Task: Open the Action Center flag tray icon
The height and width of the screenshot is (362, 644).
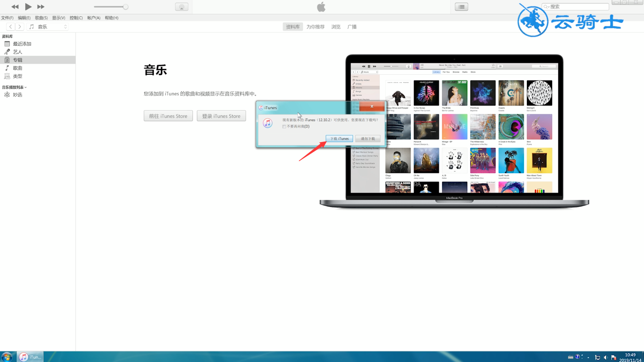Action: point(614,358)
